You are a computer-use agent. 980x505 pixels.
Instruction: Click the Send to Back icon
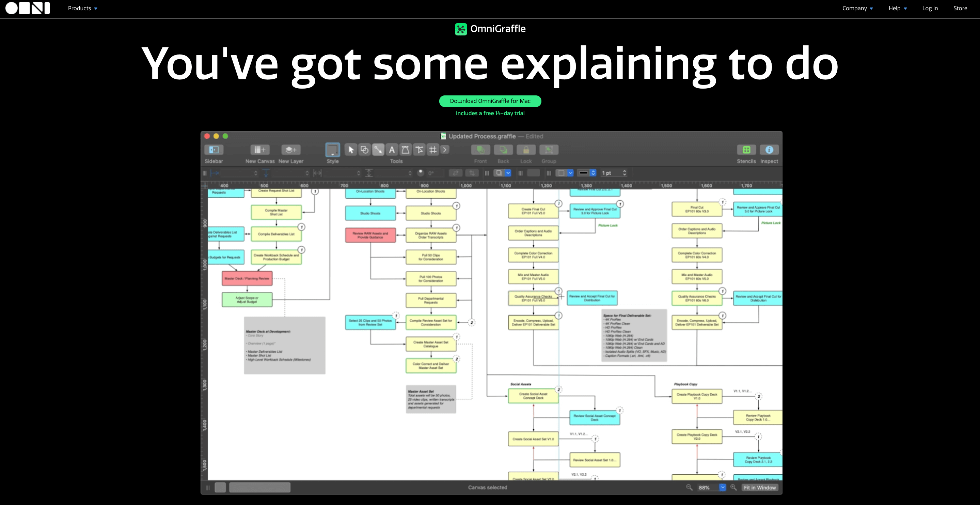point(503,150)
